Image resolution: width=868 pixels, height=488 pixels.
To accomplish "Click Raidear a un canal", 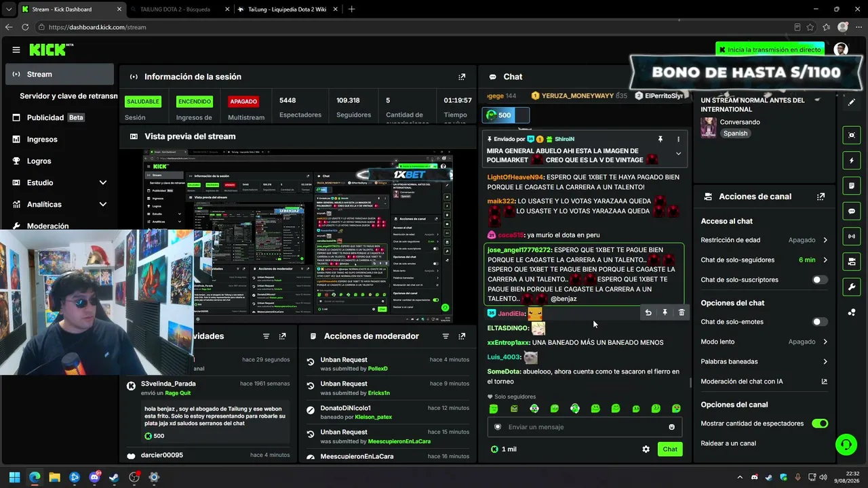I will (728, 443).
